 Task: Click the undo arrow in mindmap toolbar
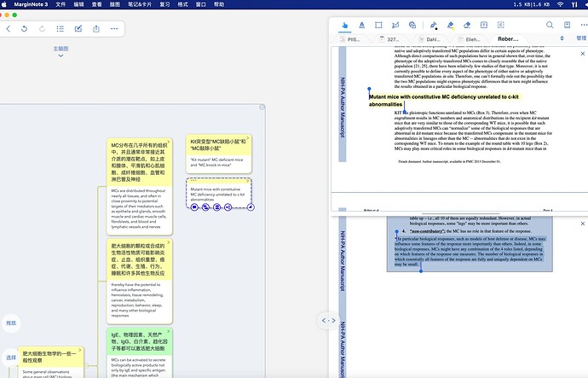pyautogui.click(x=25, y=29)
